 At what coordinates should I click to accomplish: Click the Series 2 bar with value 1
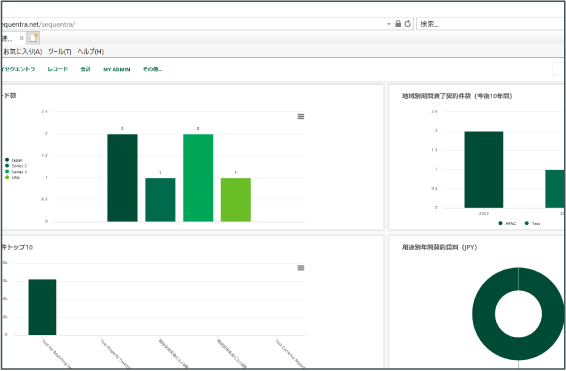160,200
